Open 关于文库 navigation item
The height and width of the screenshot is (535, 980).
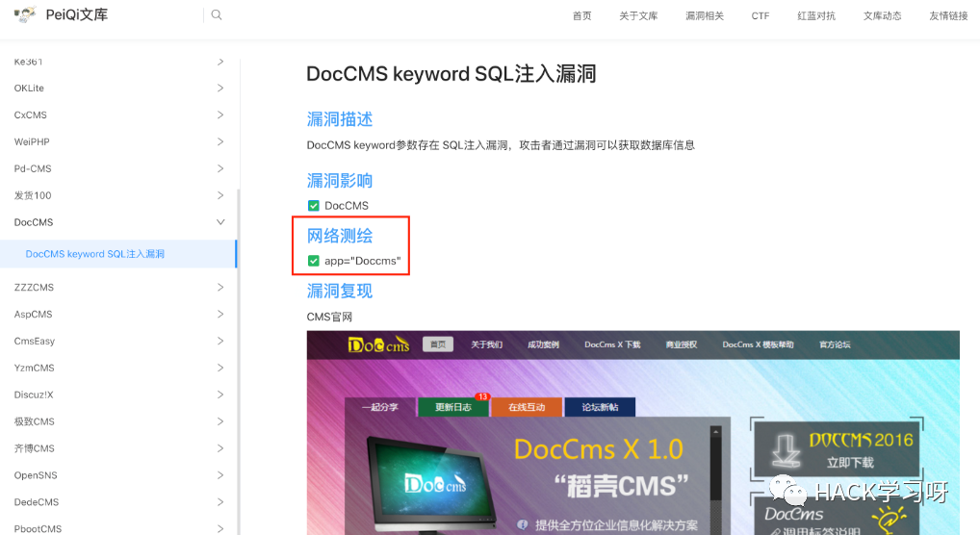[x=638, y=15]
